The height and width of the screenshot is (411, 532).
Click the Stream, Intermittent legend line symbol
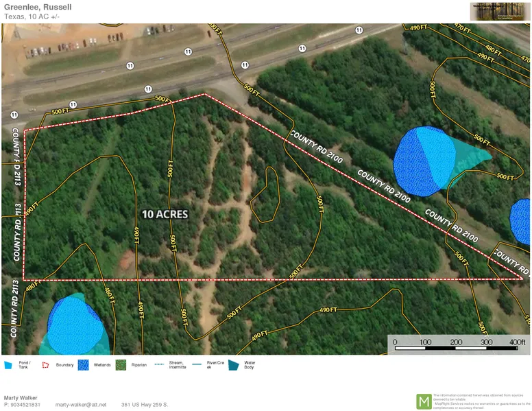159,364
